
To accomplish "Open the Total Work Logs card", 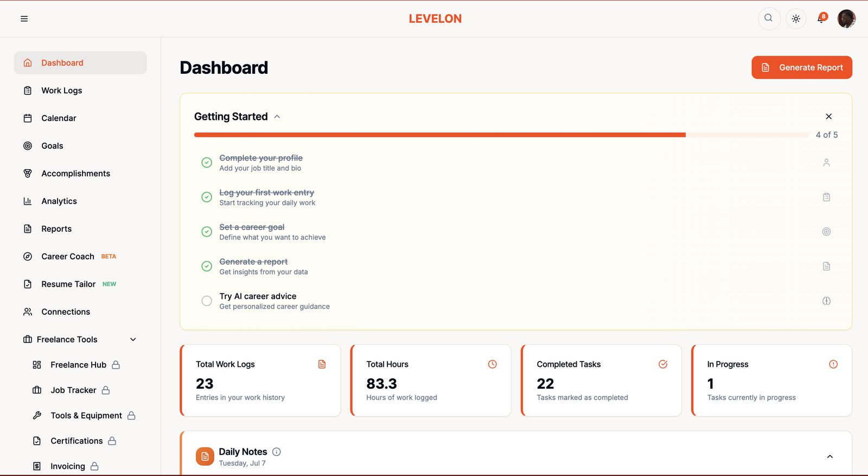I will tap(260, 380).
